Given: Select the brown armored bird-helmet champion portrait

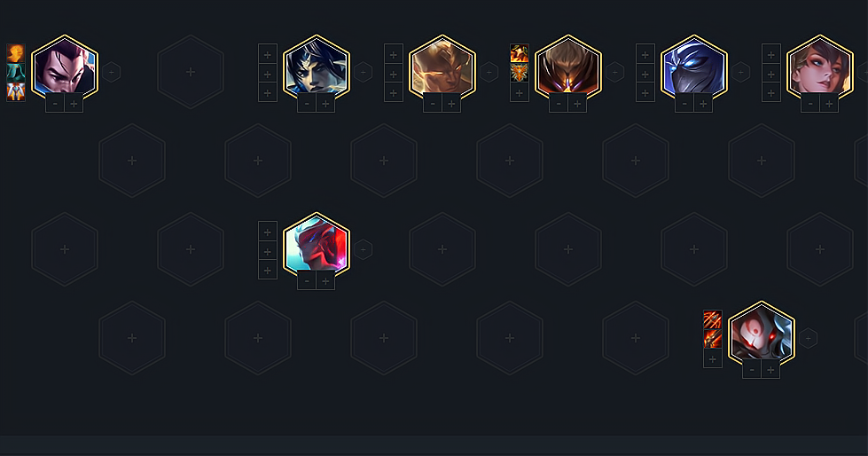Looking at the screenshot, I should pos(568,67).
